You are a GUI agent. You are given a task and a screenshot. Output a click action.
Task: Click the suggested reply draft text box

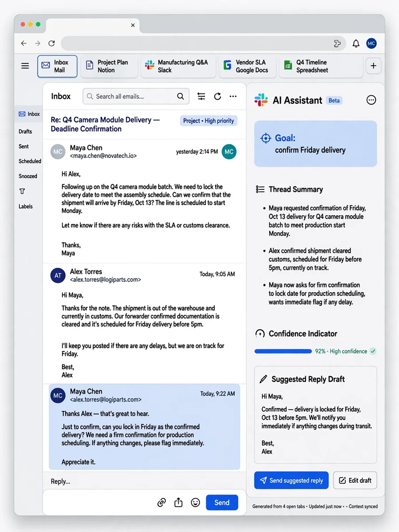click(x=316, y=415)
